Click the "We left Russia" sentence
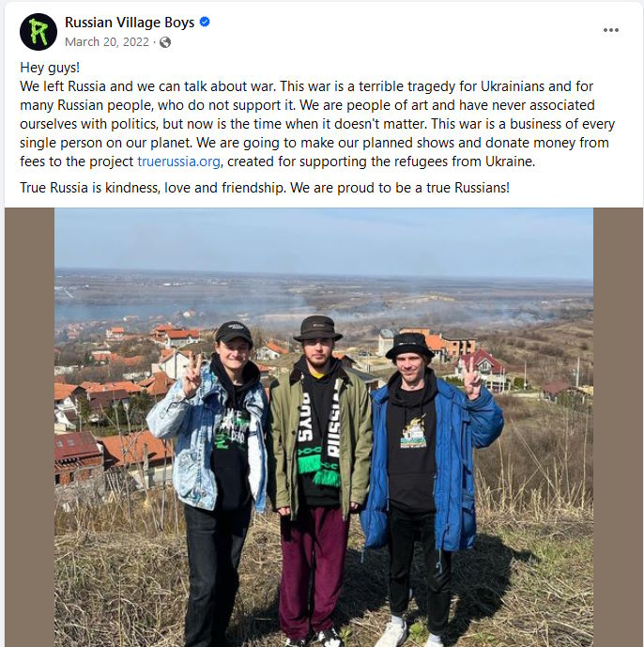This screenshot has height=647, width=644. [x=147, y=86]
